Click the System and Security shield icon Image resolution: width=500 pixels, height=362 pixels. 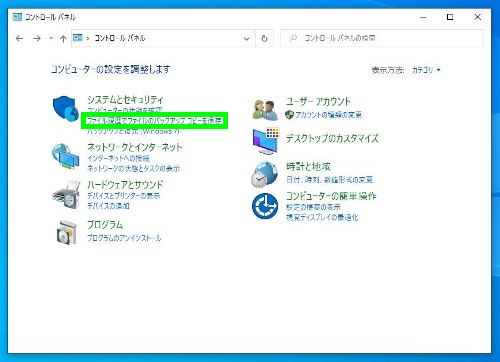(66, 110)
